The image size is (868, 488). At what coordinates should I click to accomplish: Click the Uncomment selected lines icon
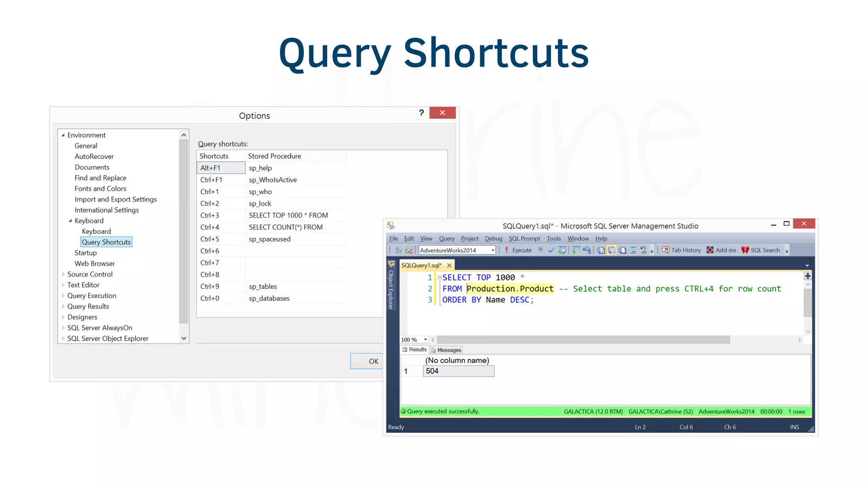coord(643,250)
